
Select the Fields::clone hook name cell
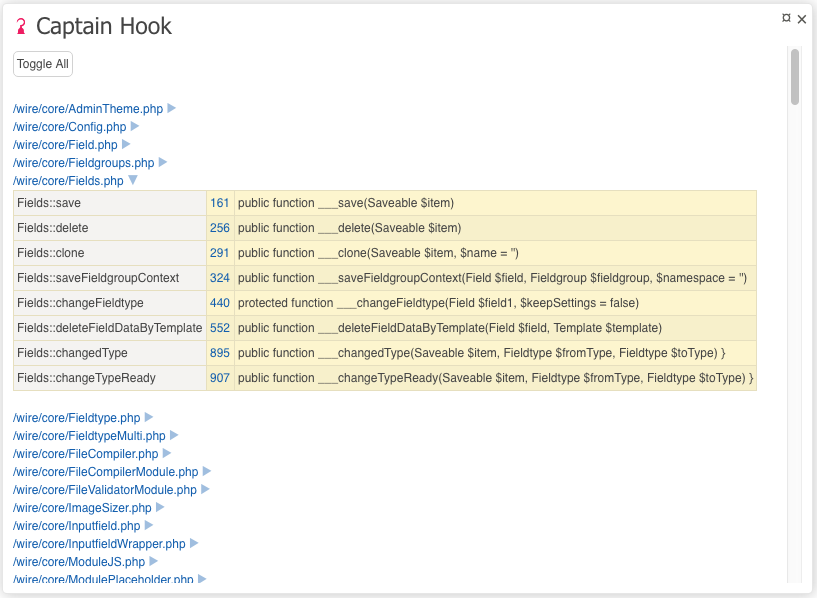coord(110,253)
